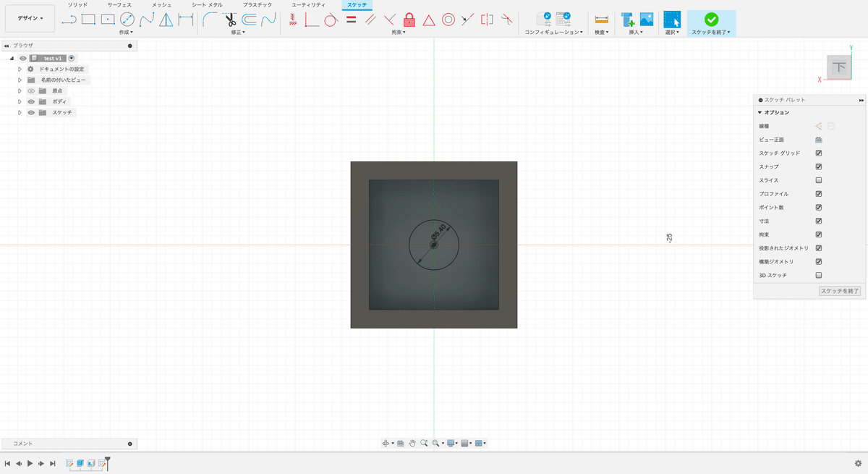Viewport: 868px width, 474px height.
Task: Click the ViewCube bottom face
Action: point(839,67)
